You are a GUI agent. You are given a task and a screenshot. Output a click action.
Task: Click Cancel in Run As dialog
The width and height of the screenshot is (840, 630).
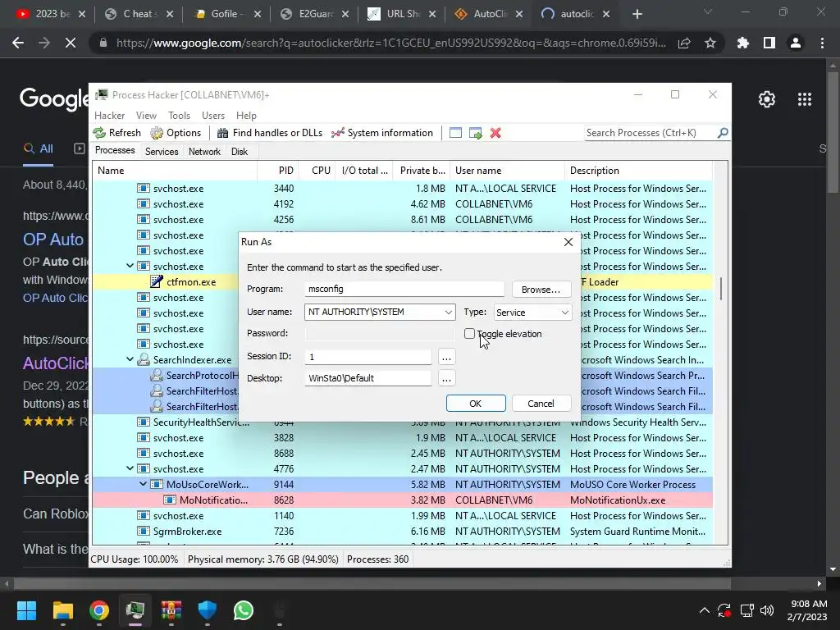(541, 404)
